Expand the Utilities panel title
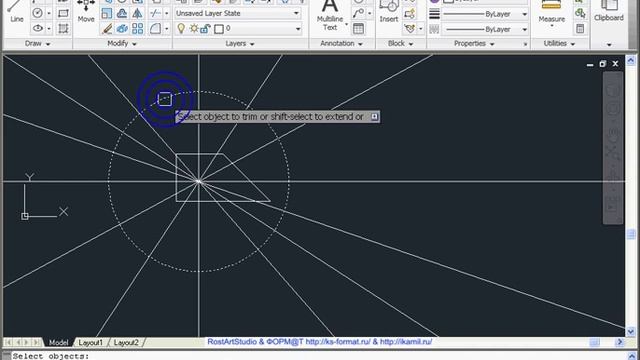This screenshot has width=640, height=360. coord(559,43)
